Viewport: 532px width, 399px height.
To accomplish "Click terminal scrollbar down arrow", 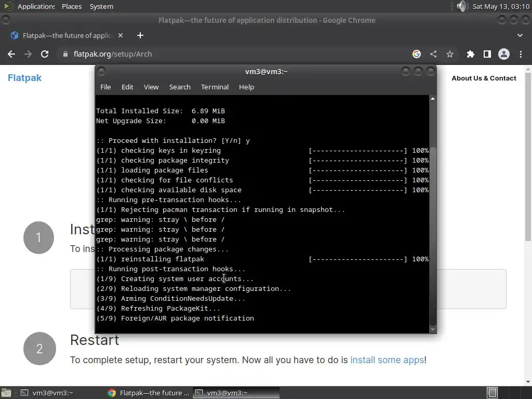I will [x=433, y=329].
